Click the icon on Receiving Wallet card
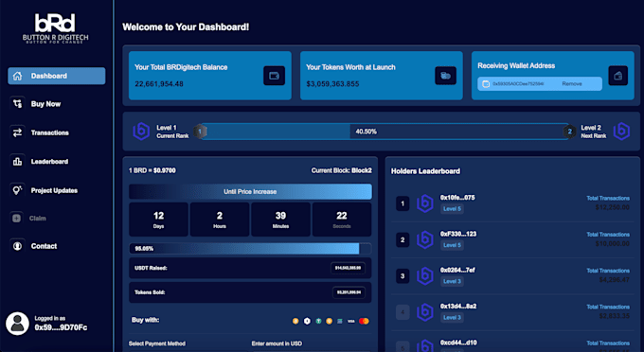Screen dimensions: 644x352 618,76
